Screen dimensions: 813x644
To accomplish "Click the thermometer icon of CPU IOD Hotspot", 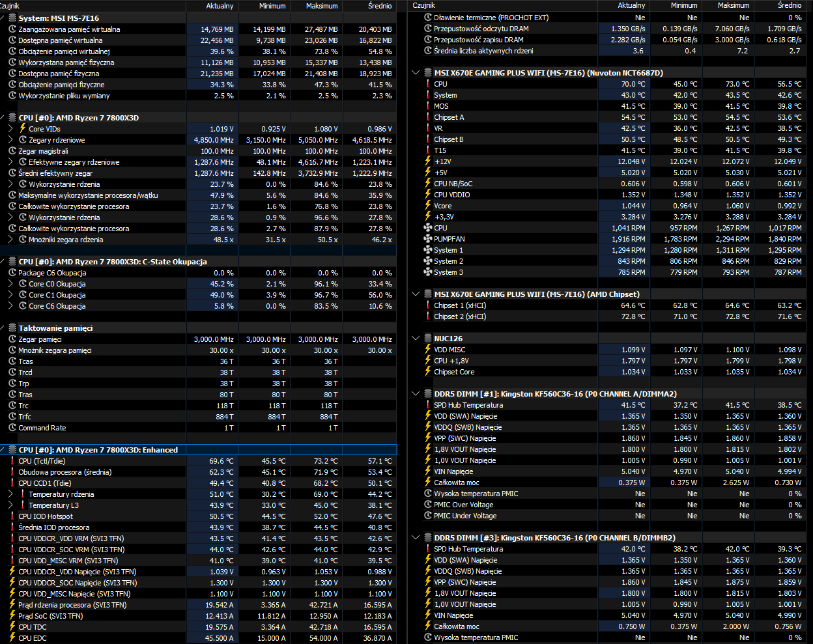I will coord(12,516).
